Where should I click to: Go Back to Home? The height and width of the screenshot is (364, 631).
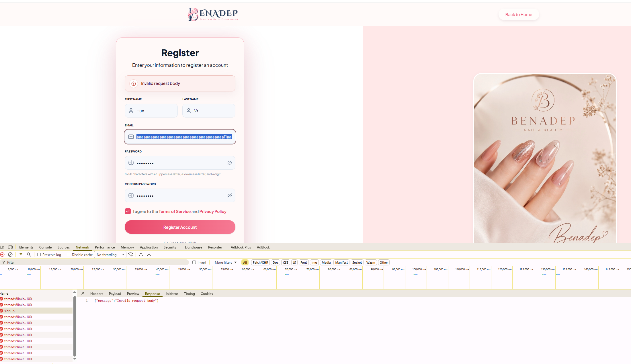[519, 15]
